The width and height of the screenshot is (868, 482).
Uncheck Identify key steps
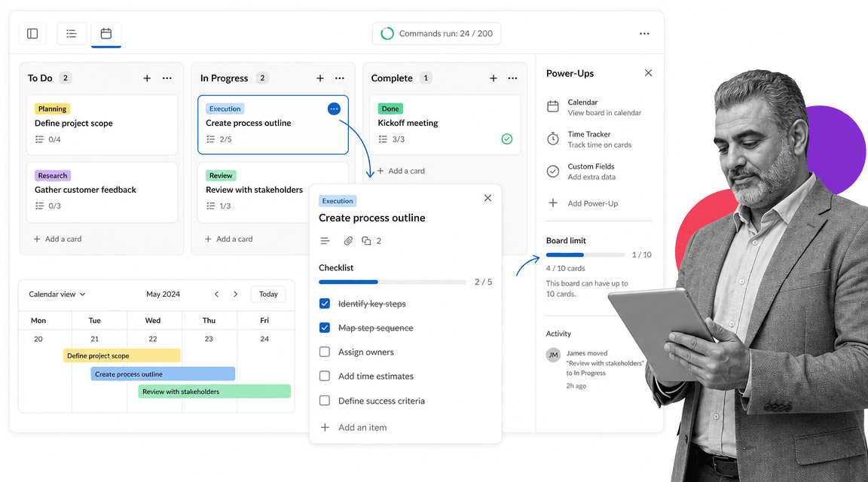pos(325,304)
